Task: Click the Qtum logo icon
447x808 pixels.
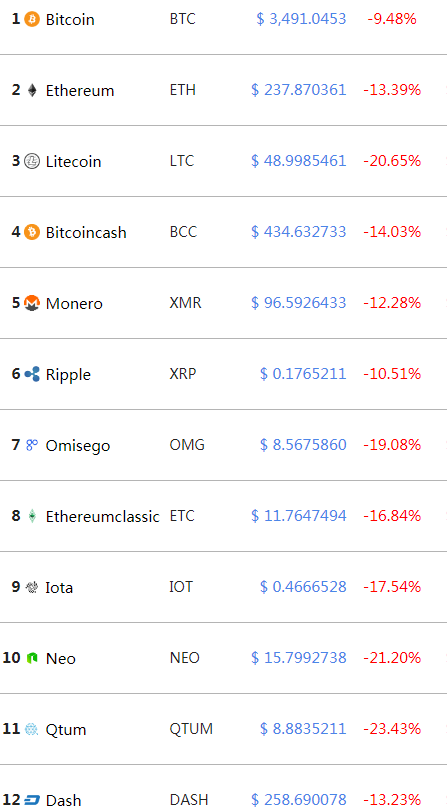Action: (x=32, y=729)
